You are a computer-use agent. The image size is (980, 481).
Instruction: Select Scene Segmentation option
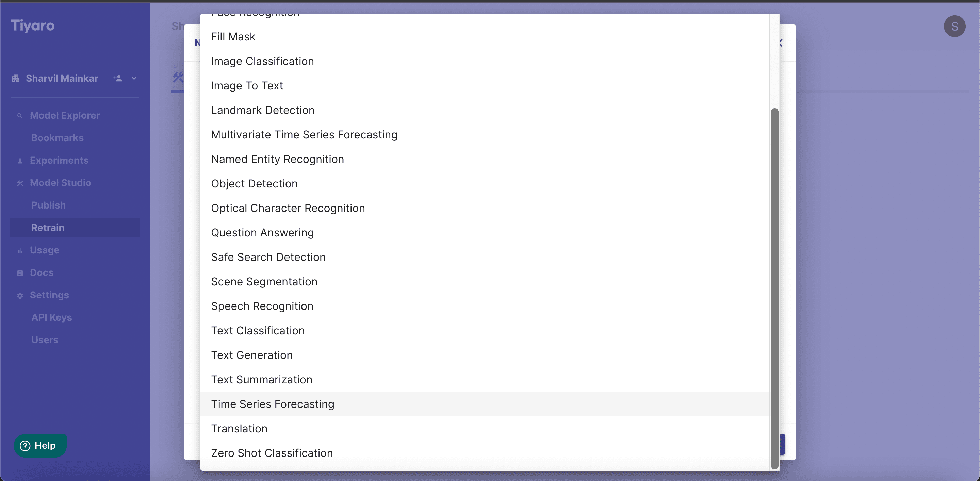tap(484, 282)
